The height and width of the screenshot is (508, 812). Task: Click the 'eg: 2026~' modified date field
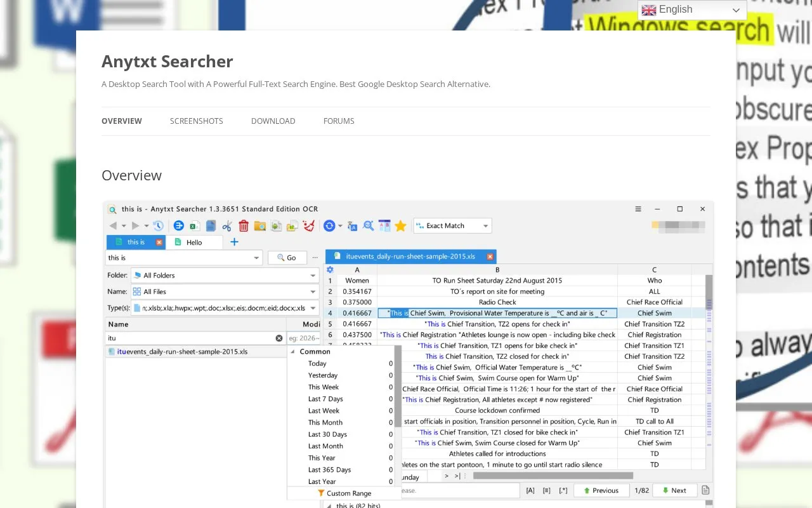click(303, 338)
